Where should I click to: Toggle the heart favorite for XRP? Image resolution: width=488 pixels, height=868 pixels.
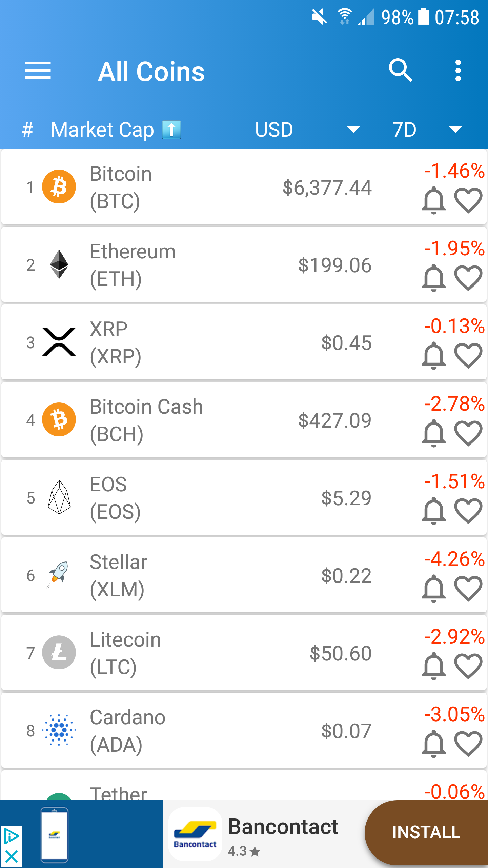[468, 356]
